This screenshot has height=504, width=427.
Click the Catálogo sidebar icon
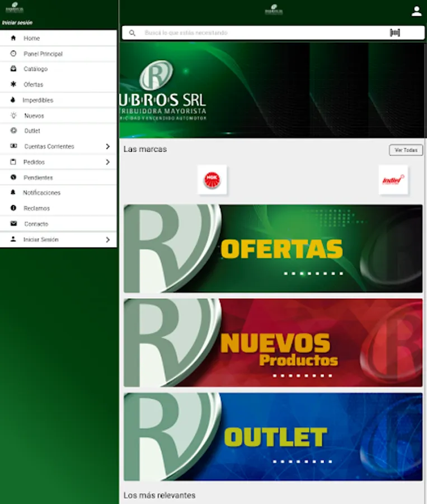click(x=13, y=68)
